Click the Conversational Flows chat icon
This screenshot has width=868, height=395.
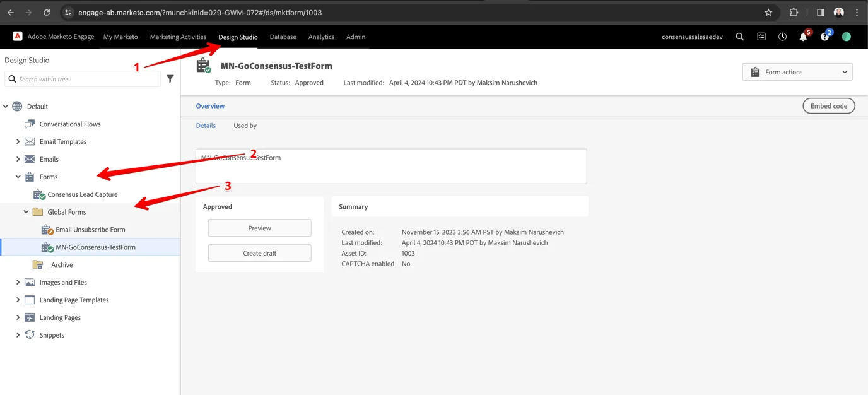30,124
